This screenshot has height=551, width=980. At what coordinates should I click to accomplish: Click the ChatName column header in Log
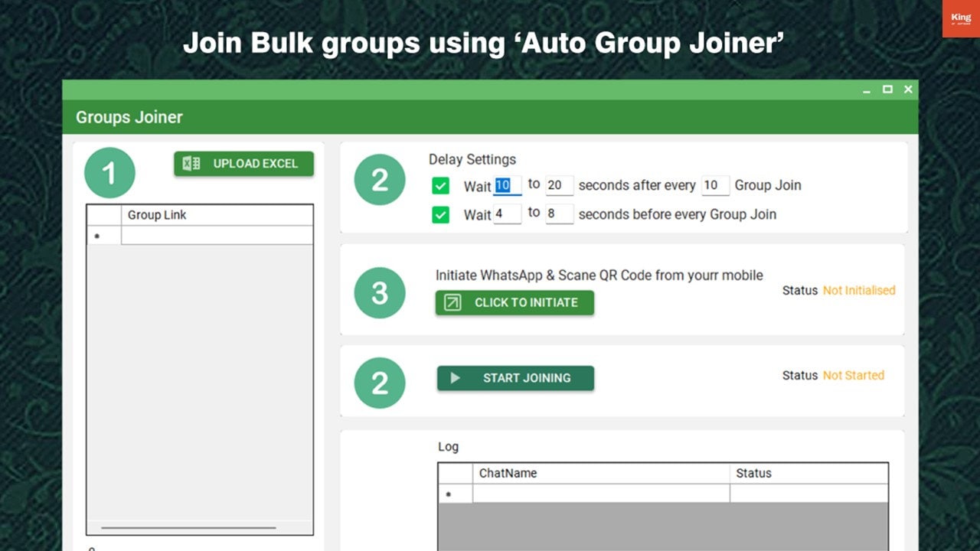(x=600, y=473)
